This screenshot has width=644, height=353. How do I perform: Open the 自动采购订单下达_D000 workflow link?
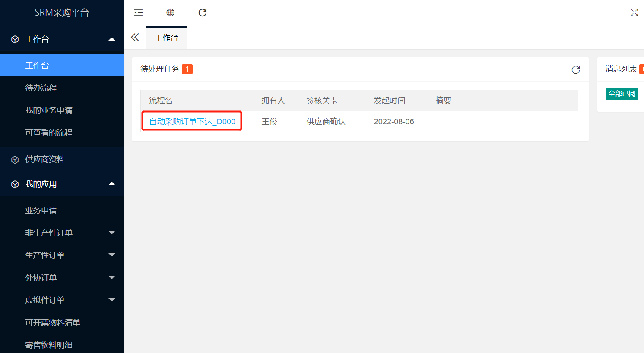[192, 122]
